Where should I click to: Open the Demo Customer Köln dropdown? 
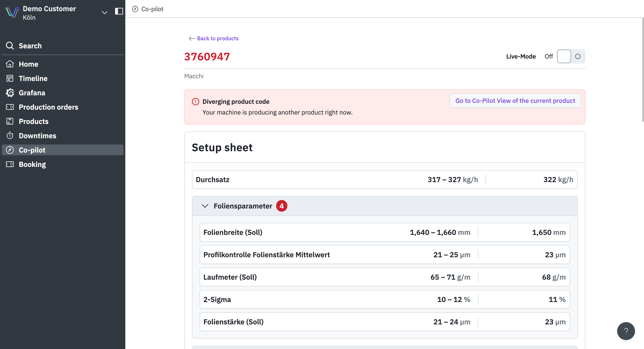(x=104, y=12)
